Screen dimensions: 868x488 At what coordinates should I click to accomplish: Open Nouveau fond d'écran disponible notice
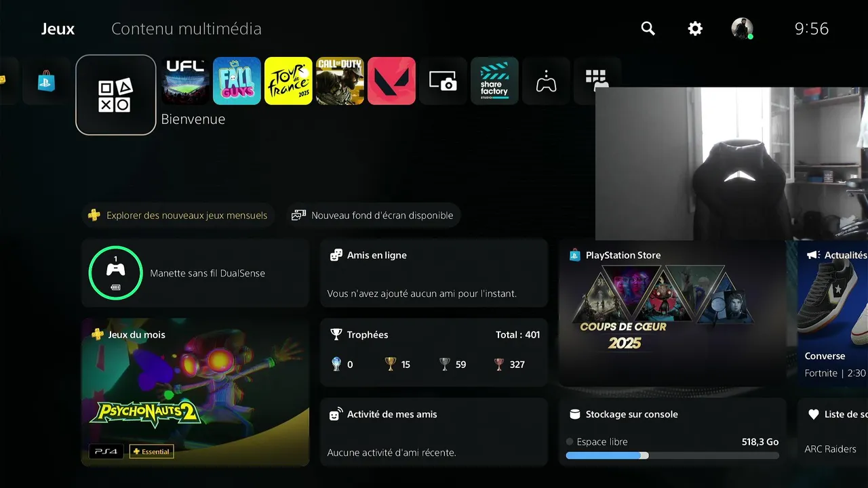click(x=373, y=216)
